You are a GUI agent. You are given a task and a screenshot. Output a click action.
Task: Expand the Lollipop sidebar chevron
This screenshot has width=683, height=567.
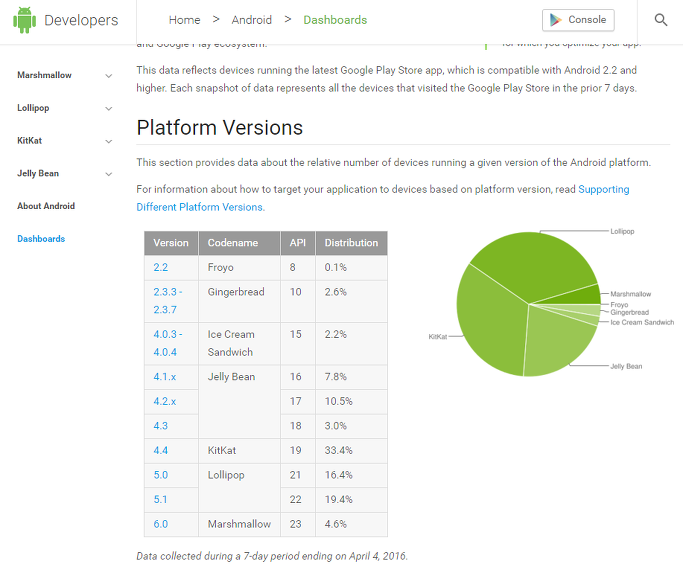coord(109,108)
